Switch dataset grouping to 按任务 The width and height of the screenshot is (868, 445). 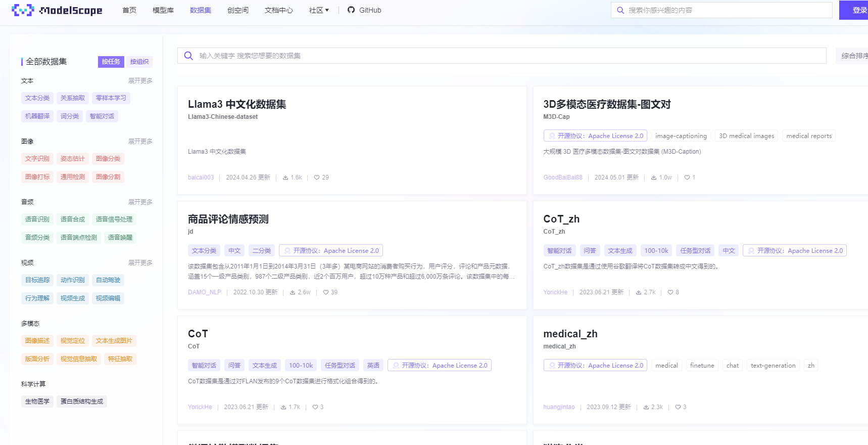pos(111,62)
